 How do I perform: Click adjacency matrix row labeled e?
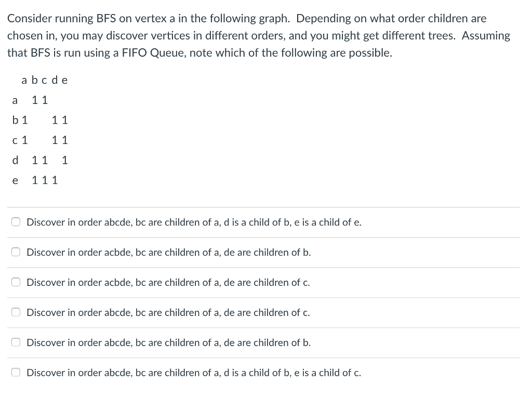point(35,180)
